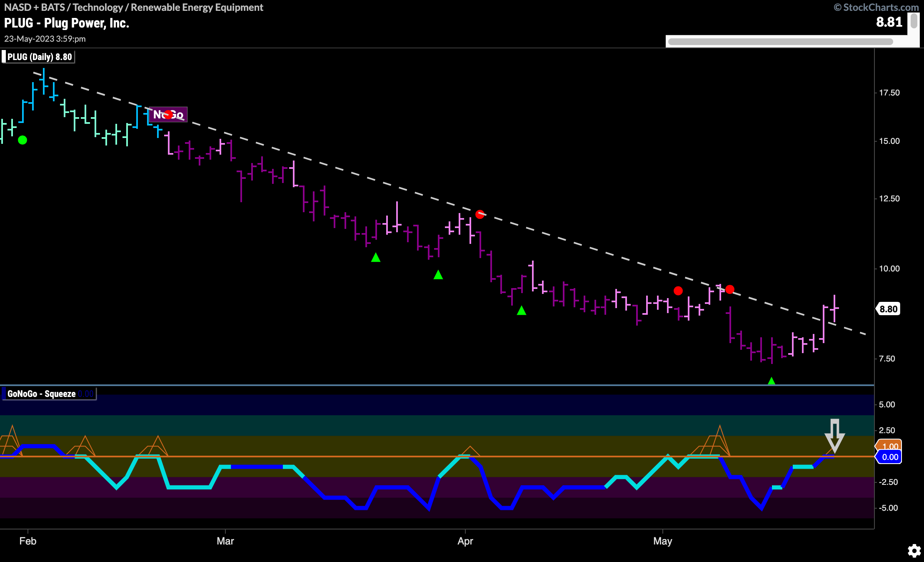Image resolution: width=924 pixels, height=562 pixels.
Task: Click the green circle marker in early February
Action: 22,140
